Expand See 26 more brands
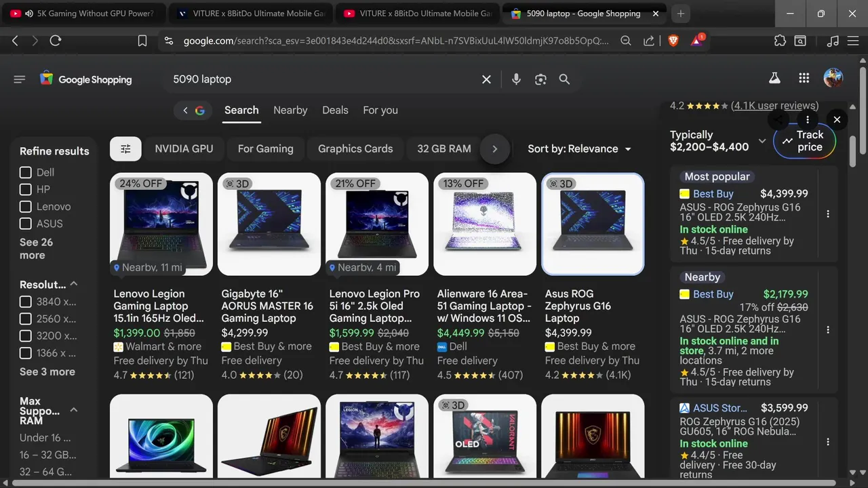The width and height of the screenshot is (868, 488). point(36,249)
